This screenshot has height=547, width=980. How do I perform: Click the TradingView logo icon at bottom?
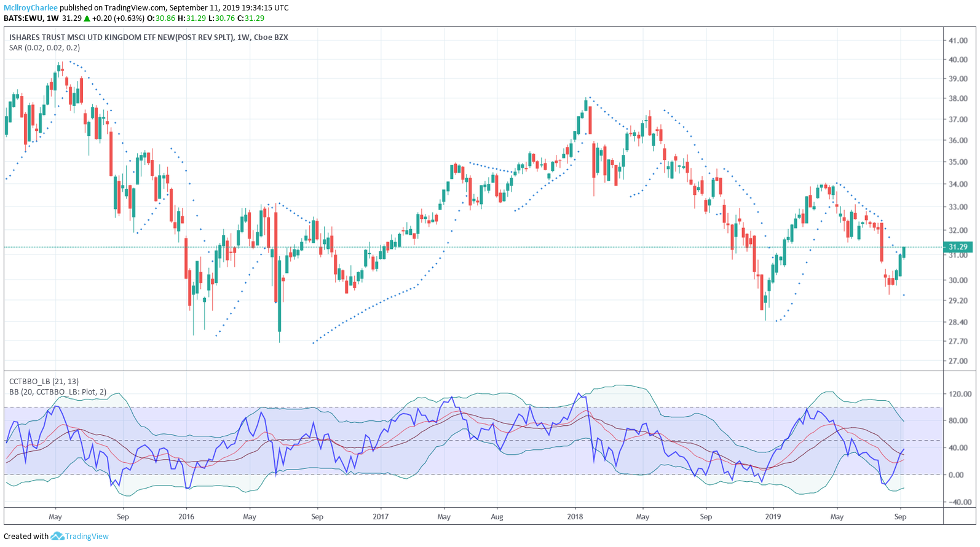(x=57, y=536)
